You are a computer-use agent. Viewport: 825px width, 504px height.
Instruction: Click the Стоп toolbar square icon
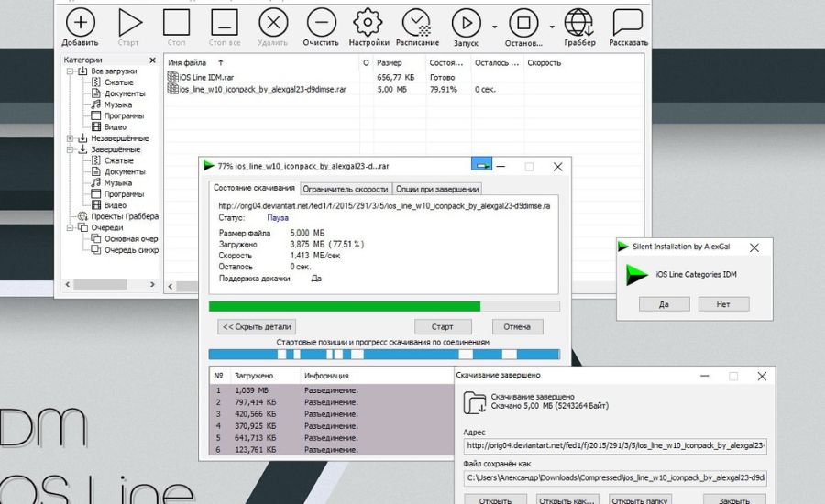coord(176,22)
